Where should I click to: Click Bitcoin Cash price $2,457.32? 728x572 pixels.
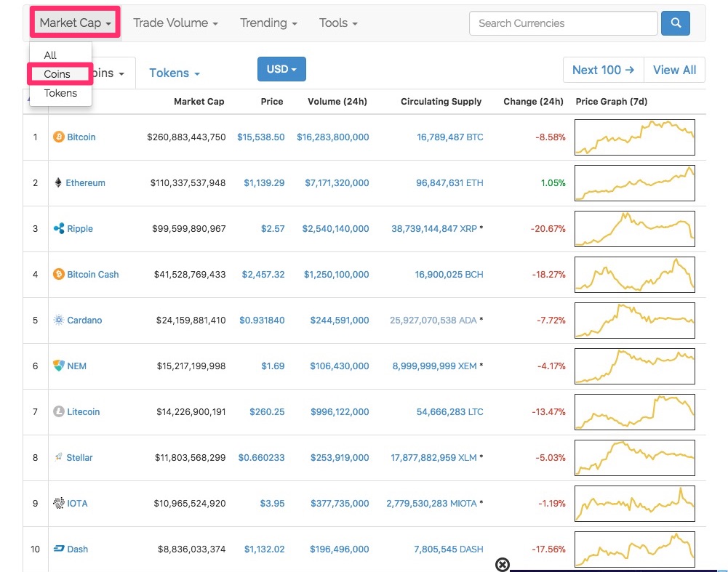[263, 274]
